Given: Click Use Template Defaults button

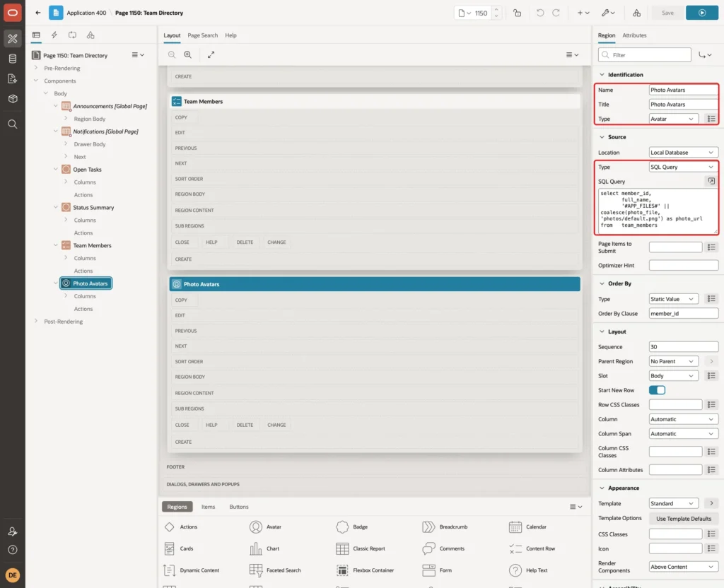Looking at the screenshot, I should tap(684, 519).
